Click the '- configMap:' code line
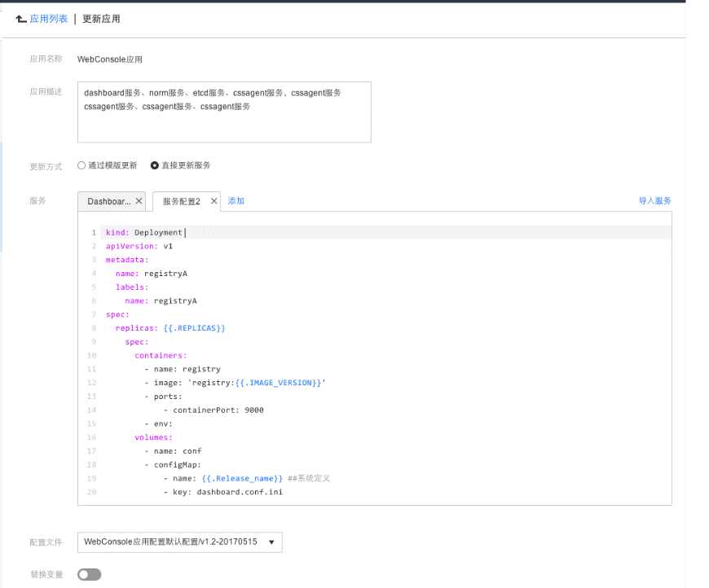The width and height of the screenshot is (709, 588). 173,464
